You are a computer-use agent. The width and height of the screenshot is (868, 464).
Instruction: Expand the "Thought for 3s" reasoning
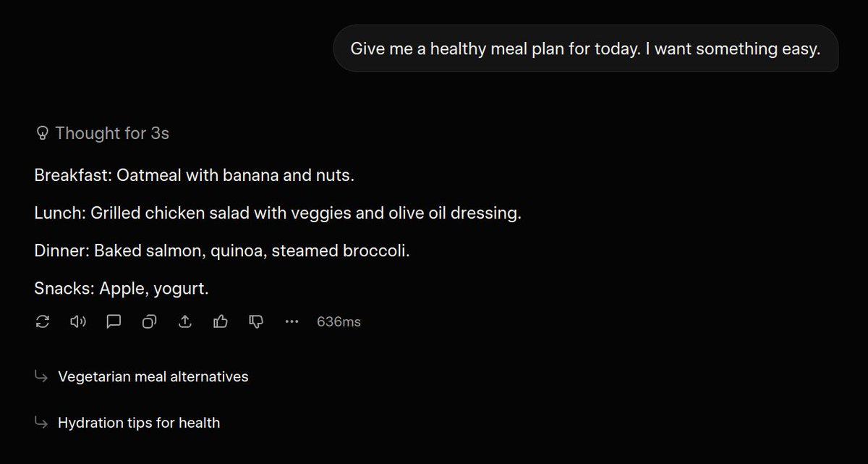(111, 133)
